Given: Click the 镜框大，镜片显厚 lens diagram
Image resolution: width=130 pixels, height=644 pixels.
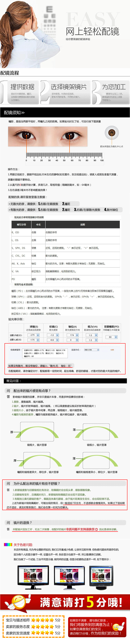Looking at the screenshot, I should click(37, 432).
